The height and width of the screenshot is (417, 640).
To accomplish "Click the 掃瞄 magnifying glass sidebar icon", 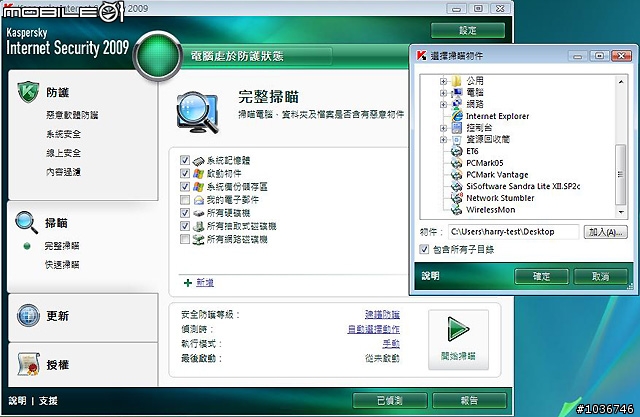I will click(x=27, y=222).
